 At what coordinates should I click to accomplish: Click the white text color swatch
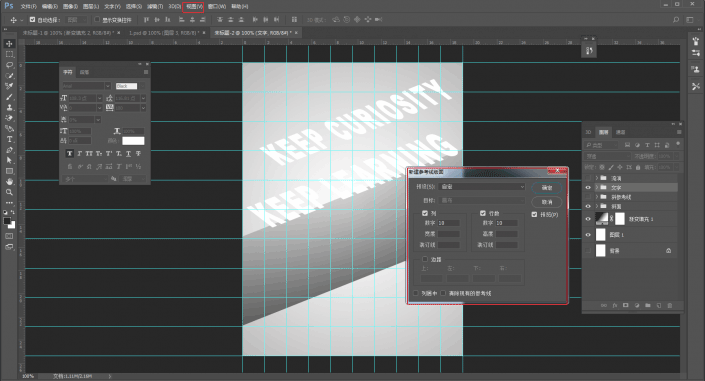[x=133, y=141]
